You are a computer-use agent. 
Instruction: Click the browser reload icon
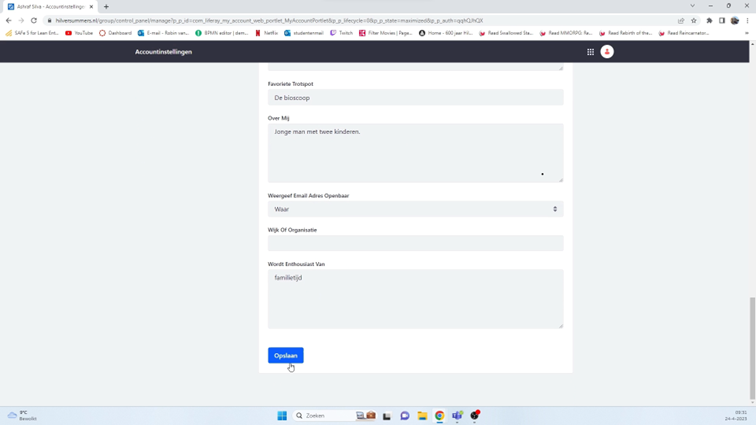point(34,20)
